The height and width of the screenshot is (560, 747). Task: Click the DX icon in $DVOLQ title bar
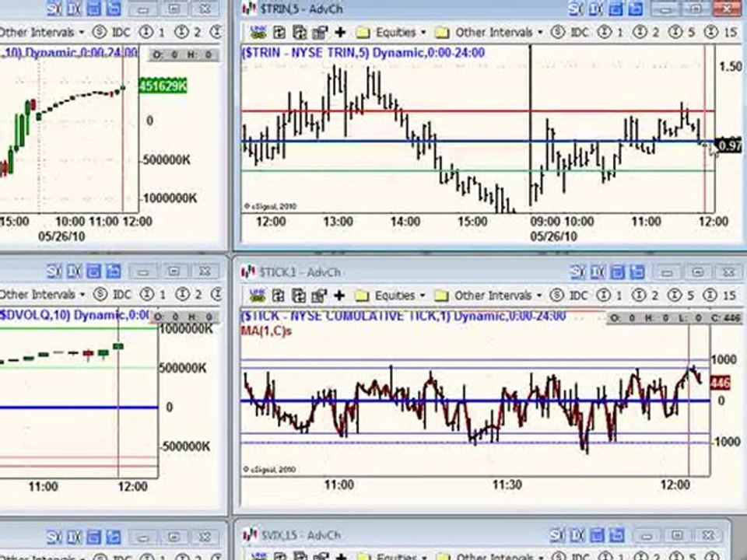tap(74, 271)
